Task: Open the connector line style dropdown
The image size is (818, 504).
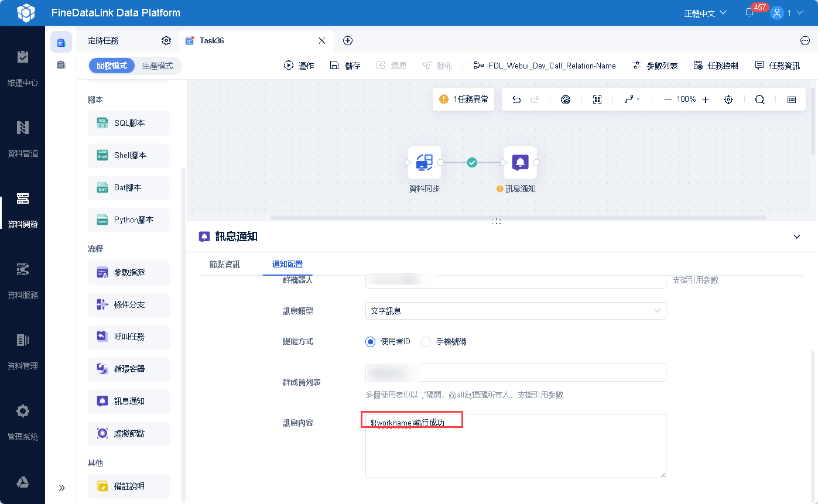Action: (x=631, y=100)
